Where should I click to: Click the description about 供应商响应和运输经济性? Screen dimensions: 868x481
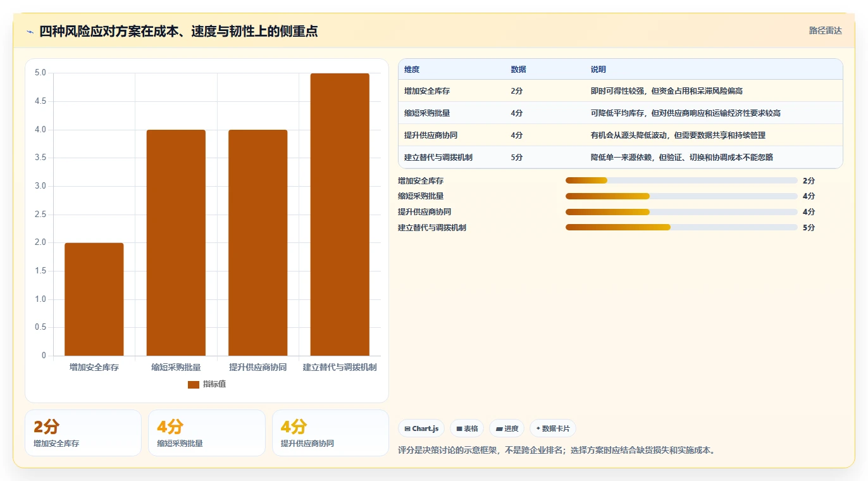(x=686, y=113)
